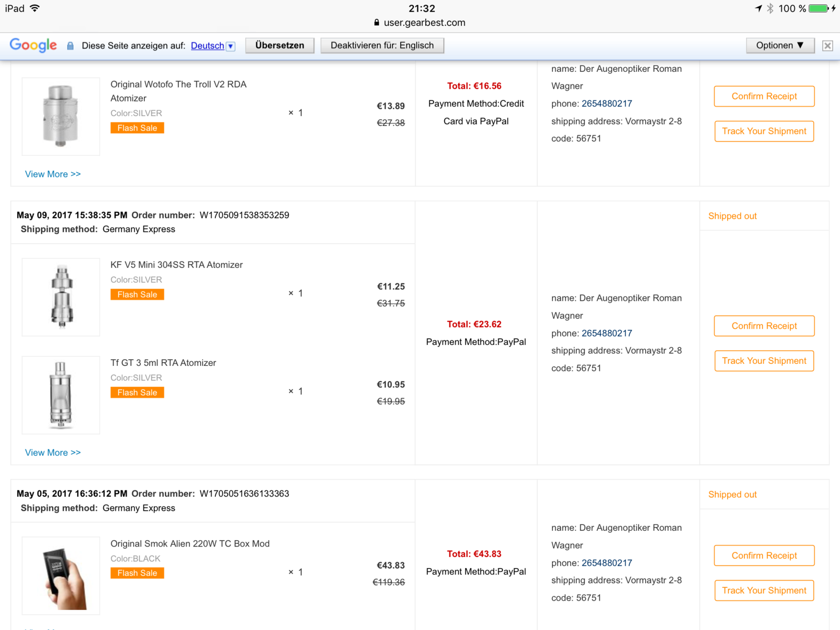This screenshot has height=630, width=840.
Task: Click Flash Sale tag on Smok Alien
Action: pyautogui.click(x=138, y=573)
